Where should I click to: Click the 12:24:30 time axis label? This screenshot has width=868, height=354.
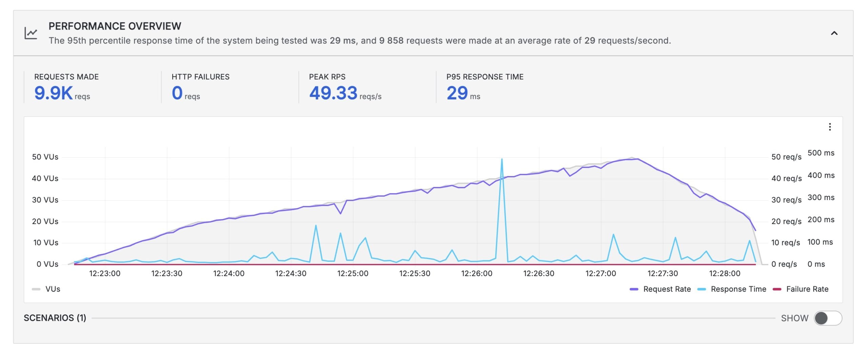(x=291, y=273)
